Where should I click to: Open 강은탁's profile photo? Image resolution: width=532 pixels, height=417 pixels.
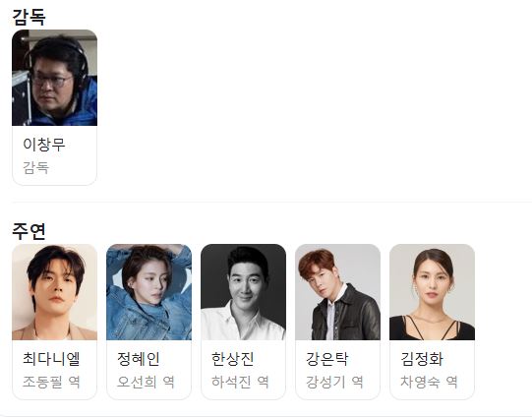coord(337,292)
